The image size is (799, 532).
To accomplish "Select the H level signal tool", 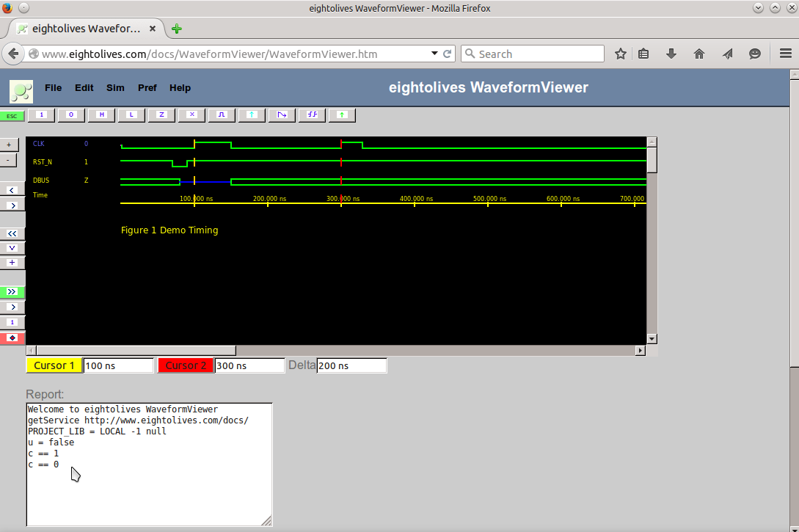I will (101, 114).
